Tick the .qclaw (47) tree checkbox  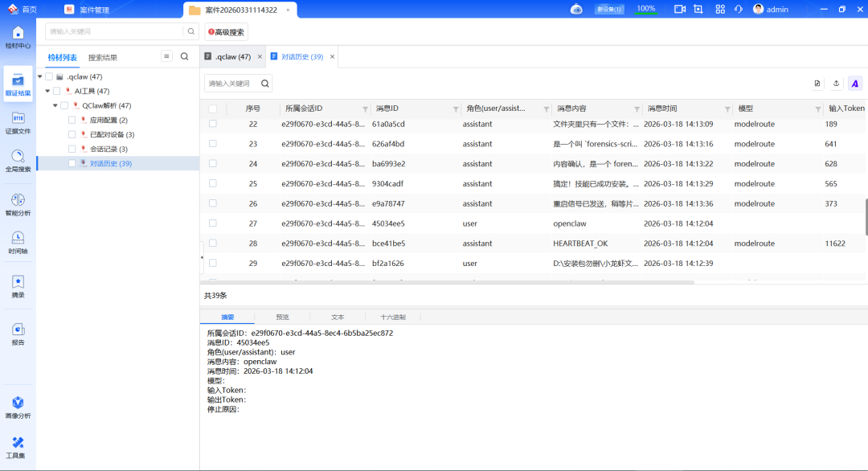(x=49, y=77)
